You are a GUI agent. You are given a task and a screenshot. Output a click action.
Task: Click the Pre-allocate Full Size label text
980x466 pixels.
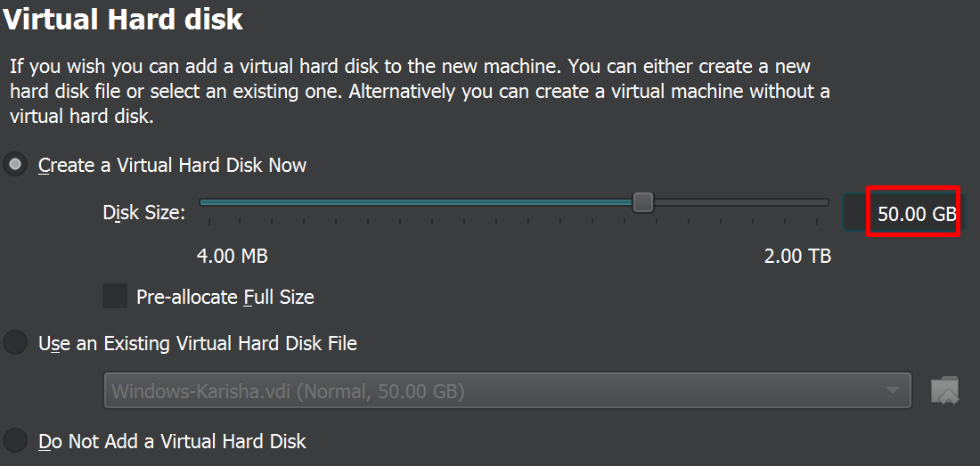pyautogui.click(x=225, y=297)
